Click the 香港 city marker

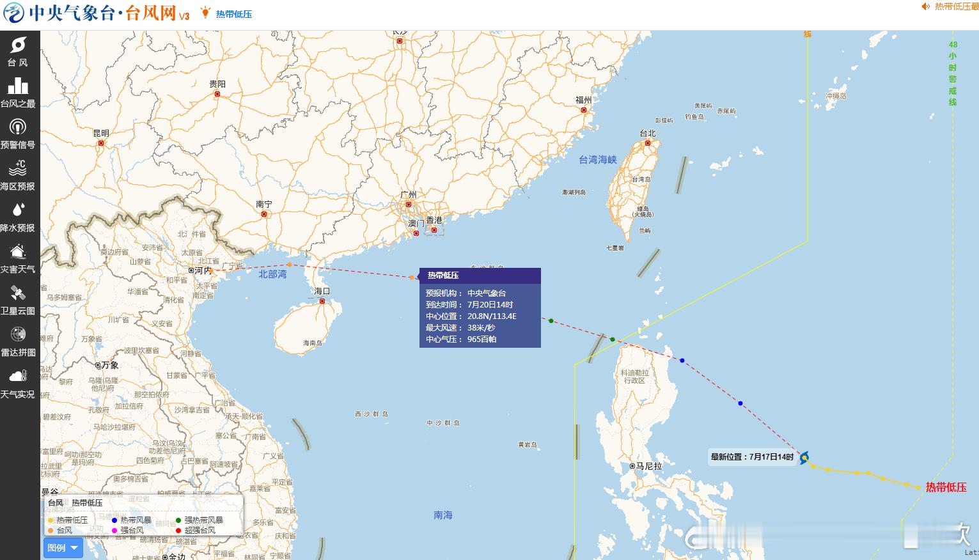[x=434, y=229]
